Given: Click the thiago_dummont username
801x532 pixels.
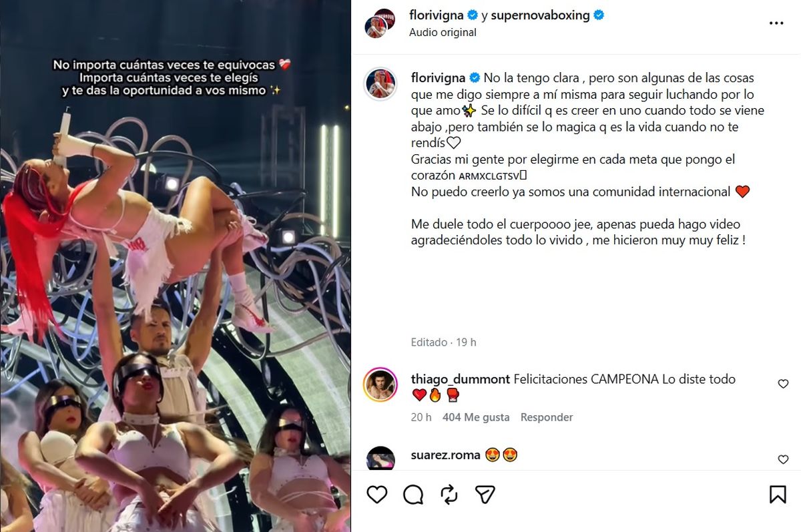Looking at the screenshot, I should click(x=459, y=379).
